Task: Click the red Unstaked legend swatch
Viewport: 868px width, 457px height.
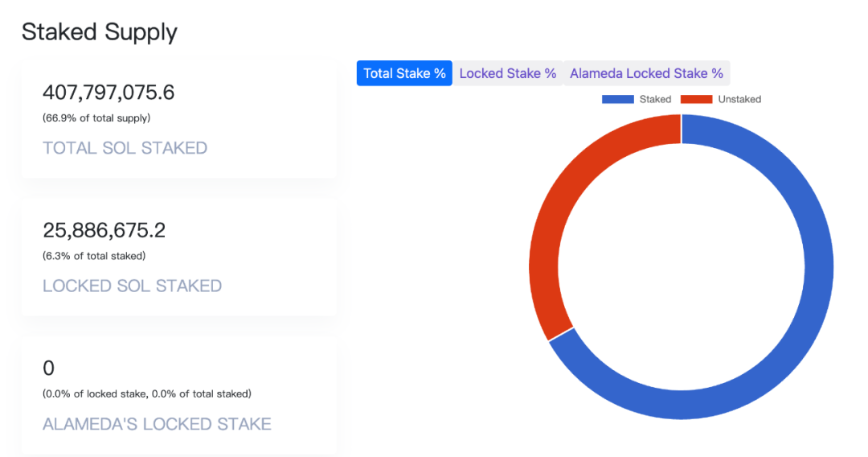Action: [x=696, y=99]
